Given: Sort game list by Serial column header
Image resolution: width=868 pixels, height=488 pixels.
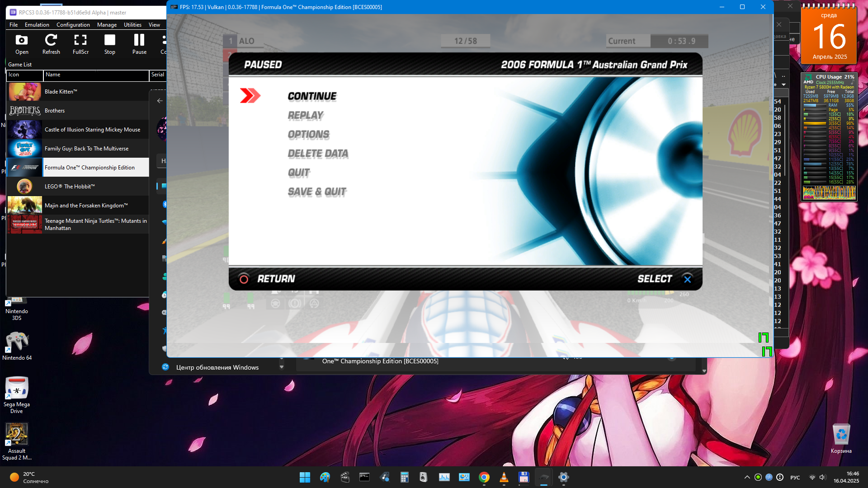Looking at the screenshot, I should pyautogui.click(x=158, y=75).
